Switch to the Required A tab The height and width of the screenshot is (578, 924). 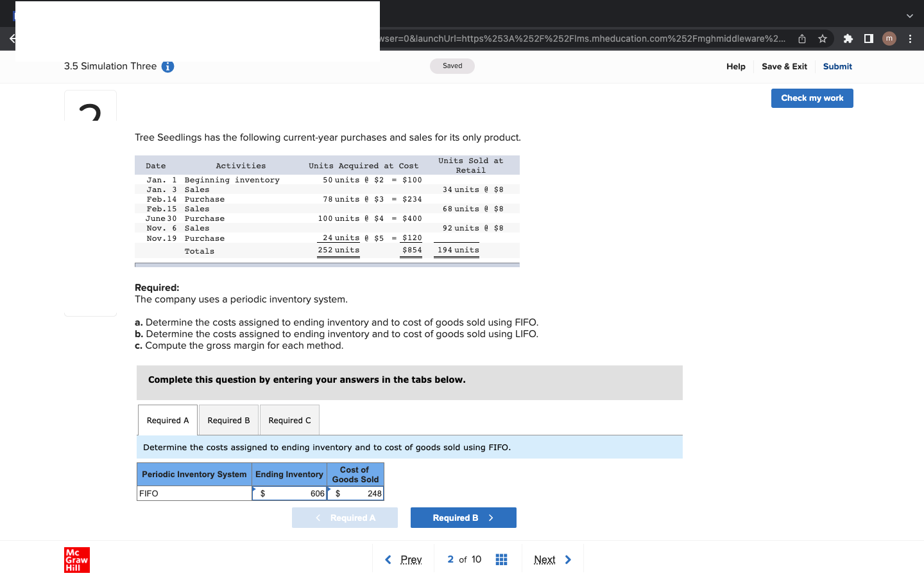tap(167, 420)
